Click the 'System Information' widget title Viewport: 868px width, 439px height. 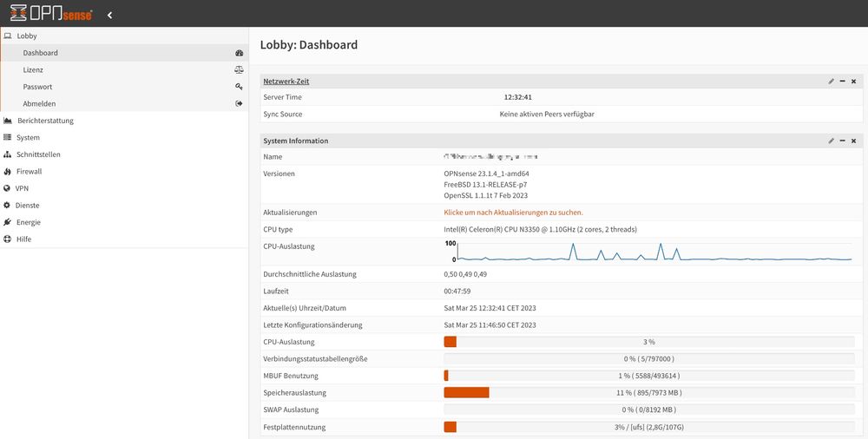(x=296, y=141)
